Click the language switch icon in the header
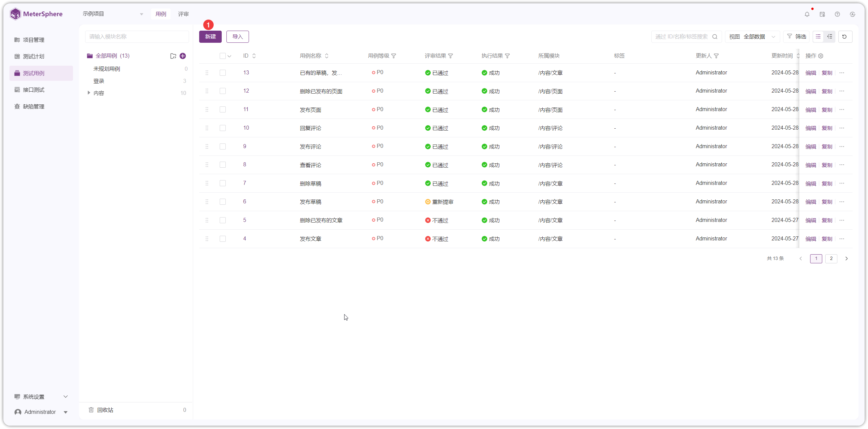Image resolution: width=868 pixels, height=429 pixels. point(853,14)
